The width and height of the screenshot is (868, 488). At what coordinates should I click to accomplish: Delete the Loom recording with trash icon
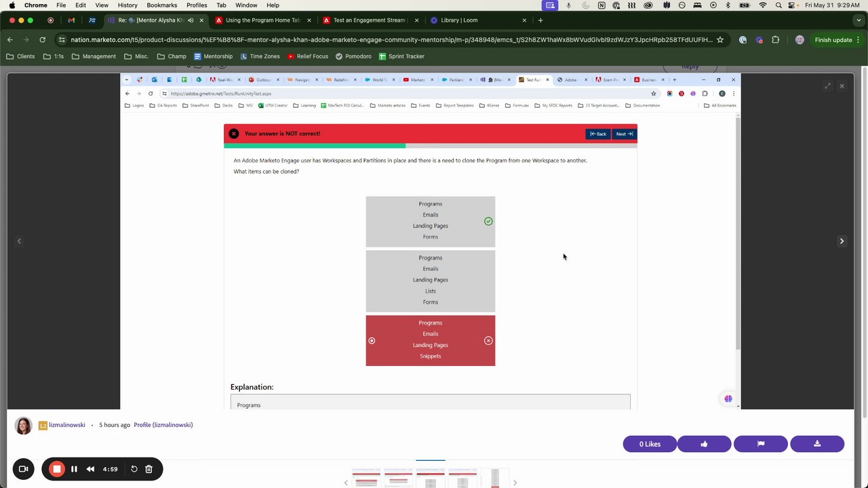pyautogui.click(x=149, y=469)
